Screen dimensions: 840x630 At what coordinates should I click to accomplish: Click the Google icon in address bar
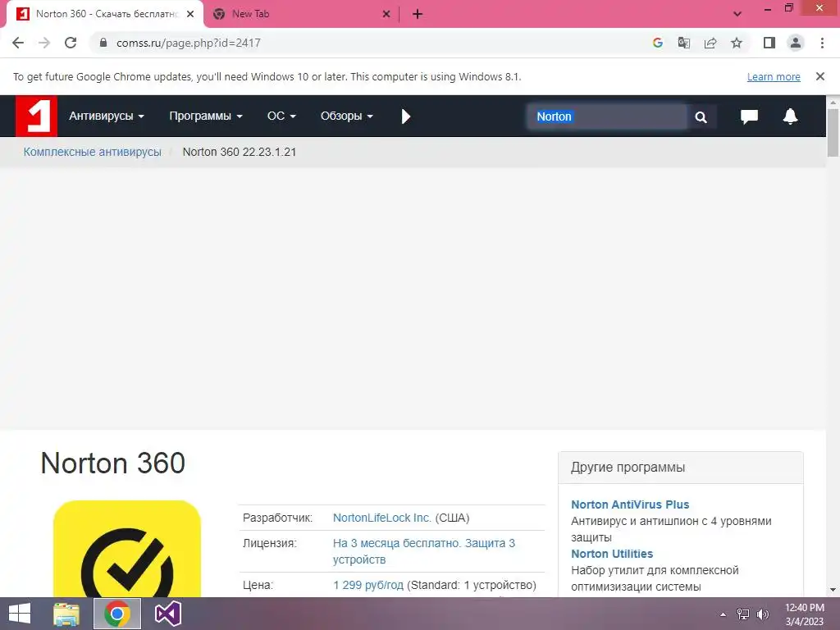click(x=658, y=43)
